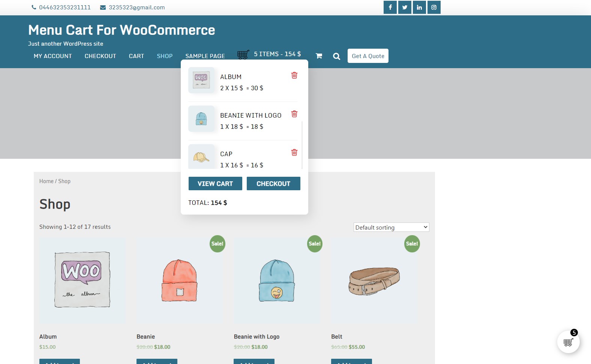The height and width of the screenshot is (364, 591).
Task: Click the Beanie with Logo cart thumbnail
Action: (x=201, y=119)
